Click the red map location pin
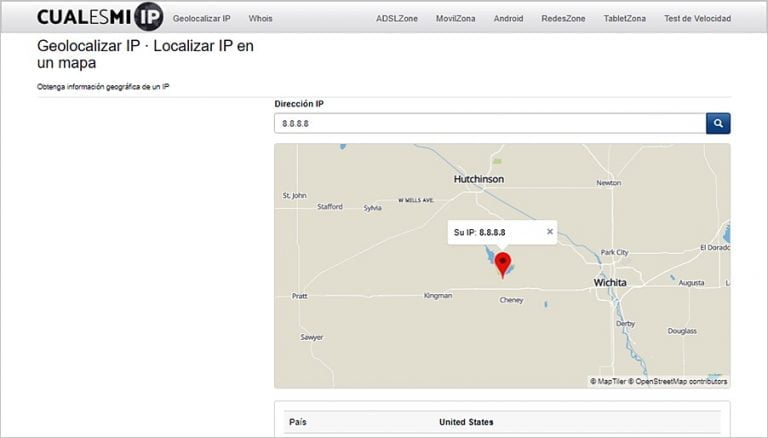768x438 pixels. click(x=503, y=264)
